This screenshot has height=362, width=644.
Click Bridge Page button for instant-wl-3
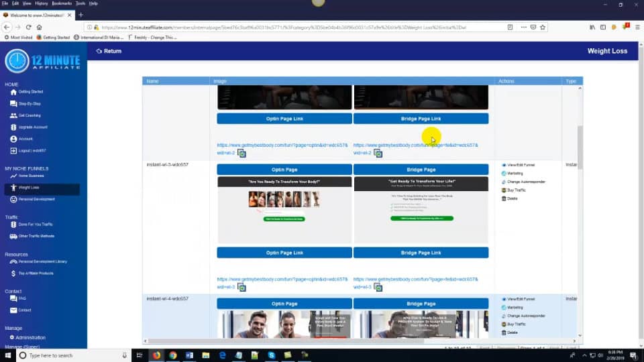pyautogui.click(x=421, y=170)
